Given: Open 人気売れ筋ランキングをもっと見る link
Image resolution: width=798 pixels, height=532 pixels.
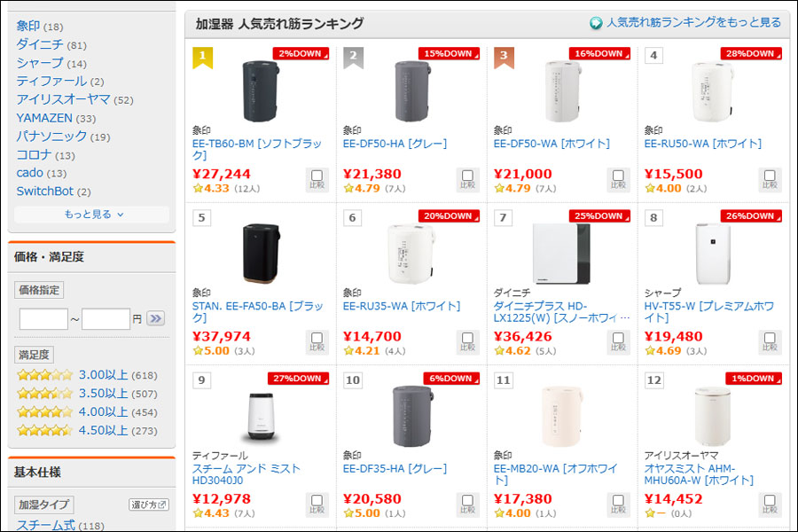Looking at the screenshot, I should click(693, 22).
